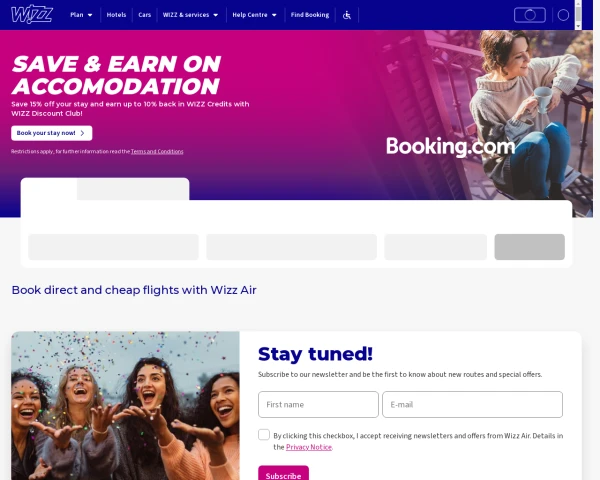Click the Wizz Air logo
The height and width of the screenshot is (480, 600).
(x=32, y=15)
